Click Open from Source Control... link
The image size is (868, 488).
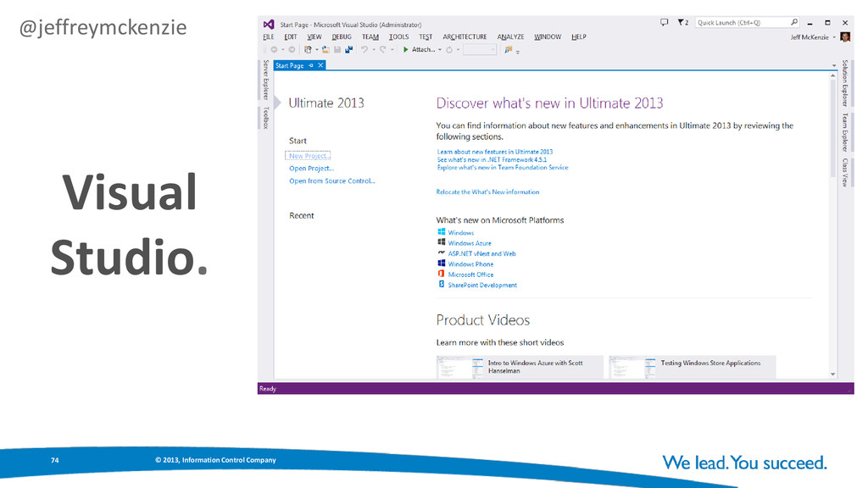[x=331, y=181]
